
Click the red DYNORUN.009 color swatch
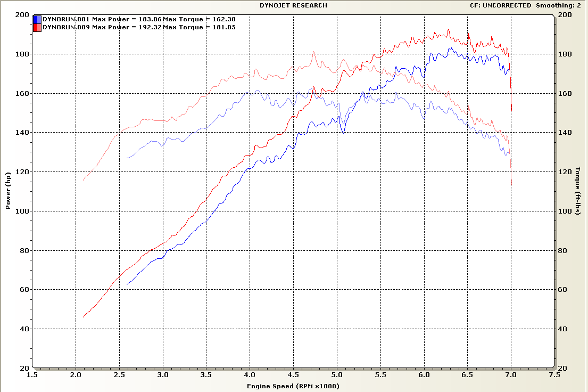click(x=37, y=27)
